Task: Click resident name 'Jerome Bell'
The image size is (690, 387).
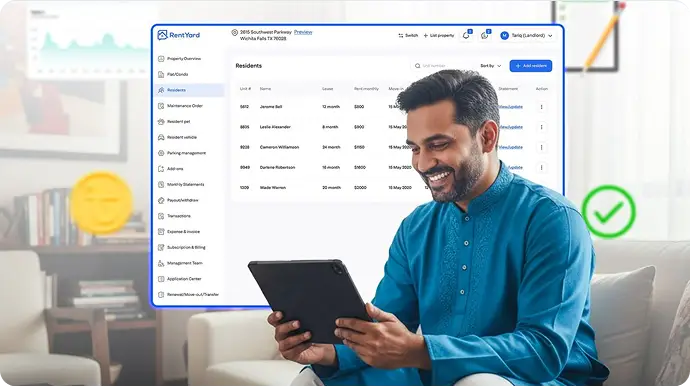Action: pyautogui.click(x=271, y=107)
